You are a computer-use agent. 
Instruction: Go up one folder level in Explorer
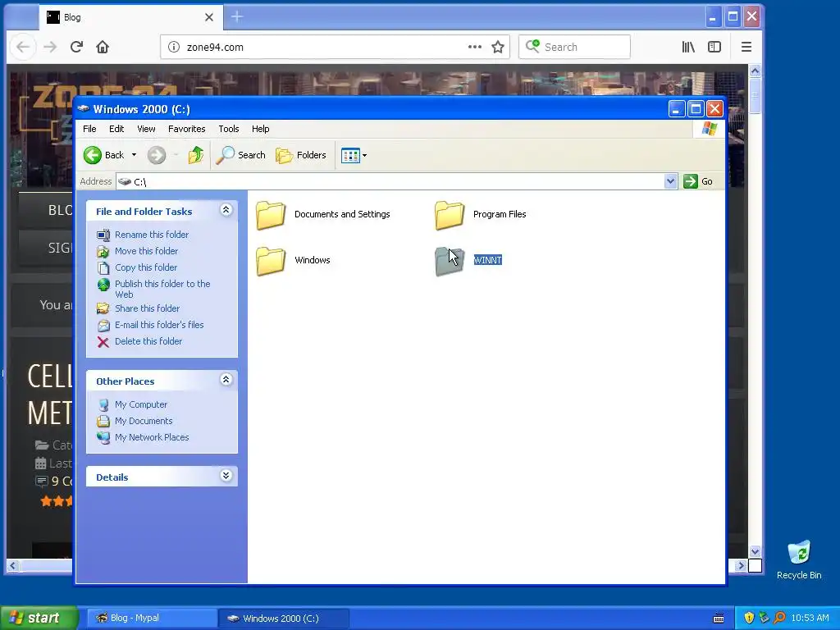click(196, 155)
